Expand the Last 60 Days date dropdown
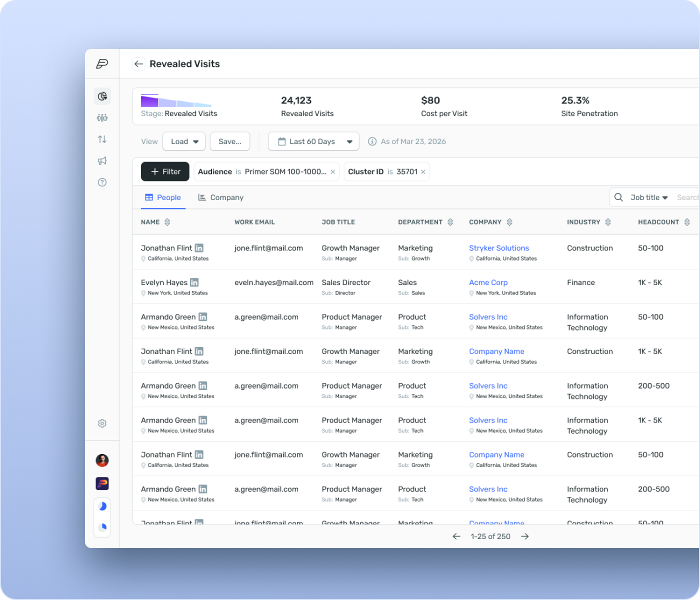Image resolution: width=700 pixels, height=600 pixels. click(x=313, y=141)
